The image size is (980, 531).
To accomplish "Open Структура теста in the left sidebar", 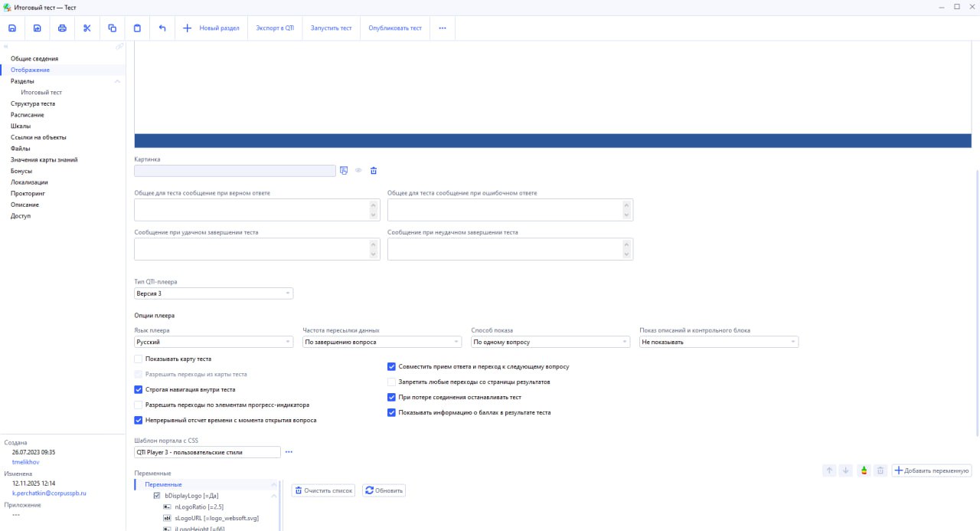I will coord(33,103).
